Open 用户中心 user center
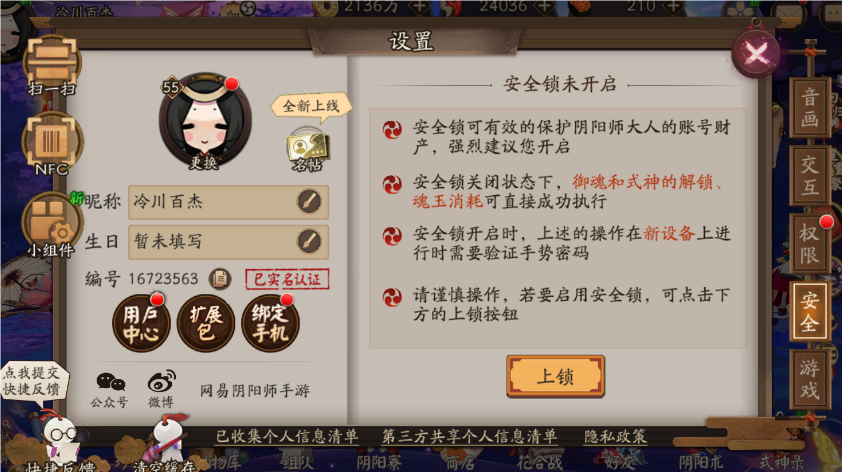Screen dimensions: 842x472 pos(141,323)
